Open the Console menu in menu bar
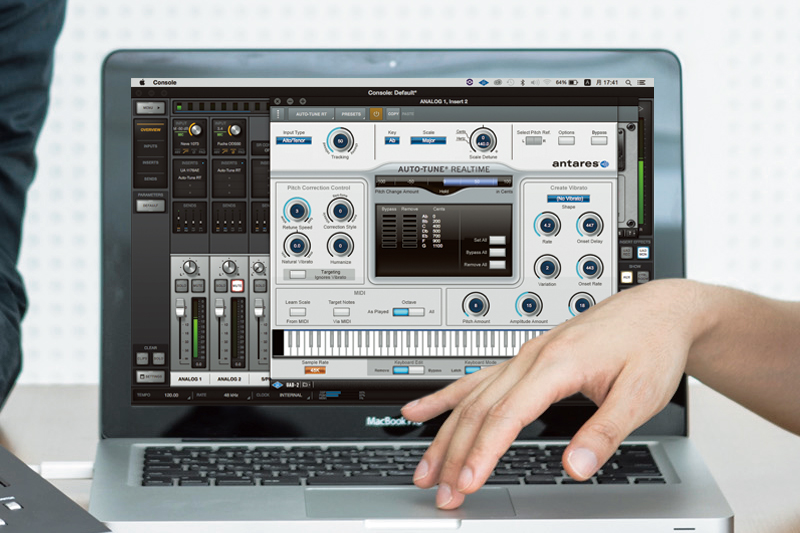This screenshot has height=533, width=800. click(164, 82)
